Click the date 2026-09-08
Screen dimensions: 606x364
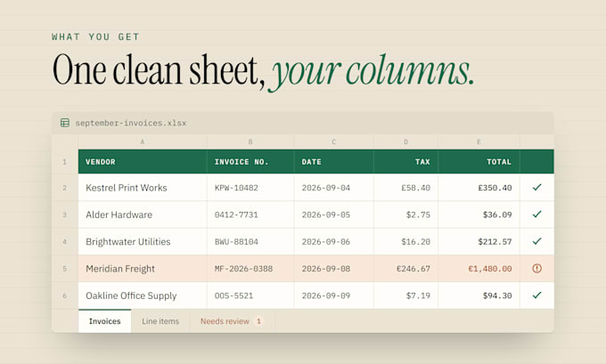326,269
